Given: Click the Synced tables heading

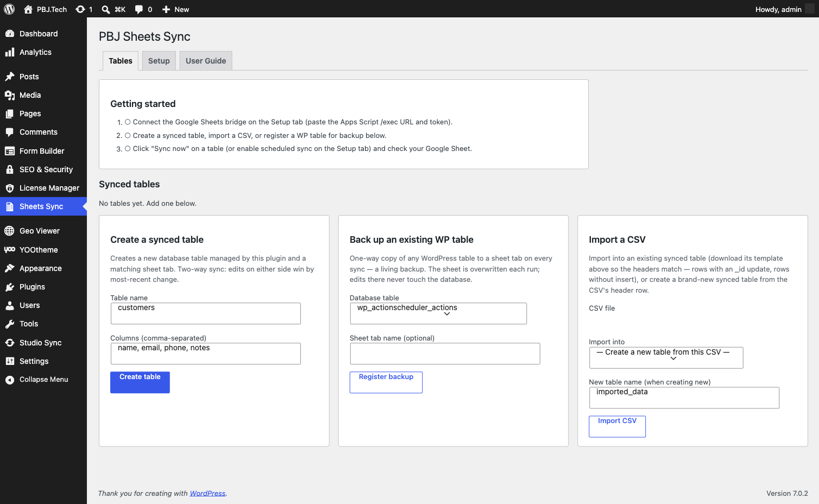Looking at the screenshot, I should tap(129, 184).
